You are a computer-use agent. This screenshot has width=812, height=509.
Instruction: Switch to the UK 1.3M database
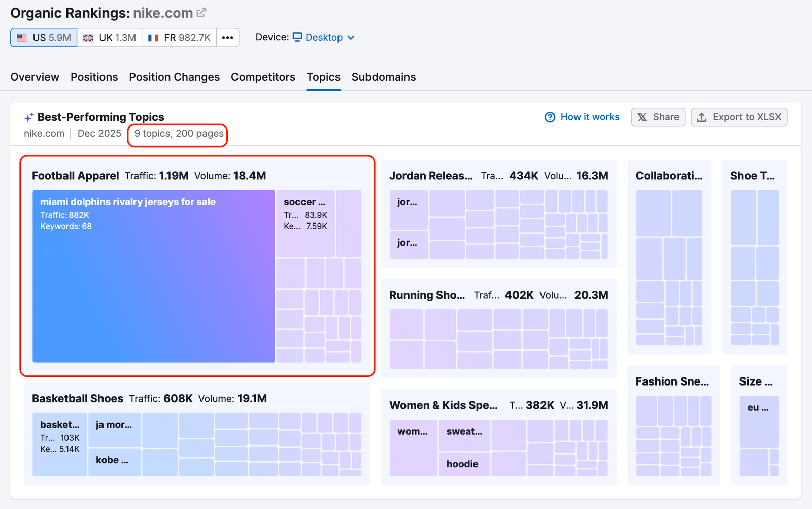click(x=109, y=37)
